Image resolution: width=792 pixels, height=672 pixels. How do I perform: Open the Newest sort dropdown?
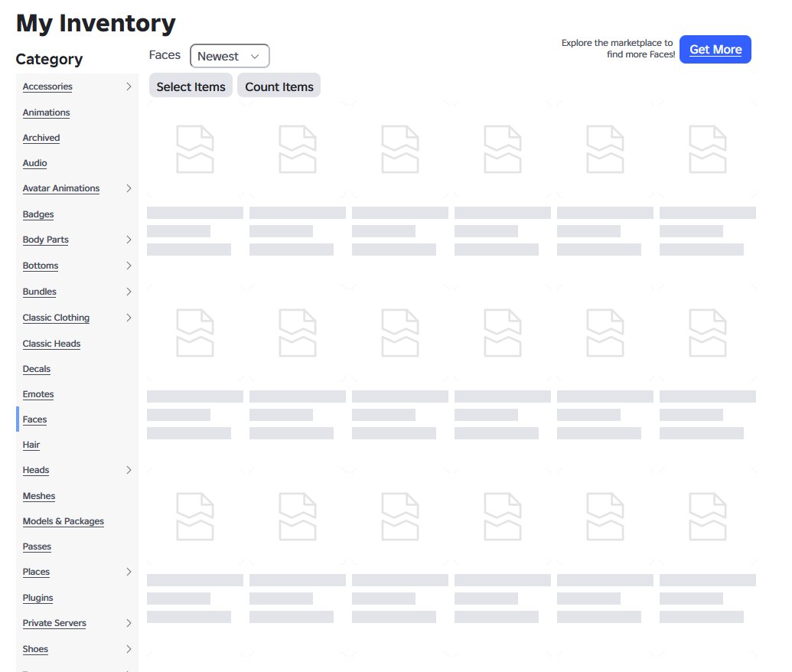pyautogui.click(x=230, y=56)
